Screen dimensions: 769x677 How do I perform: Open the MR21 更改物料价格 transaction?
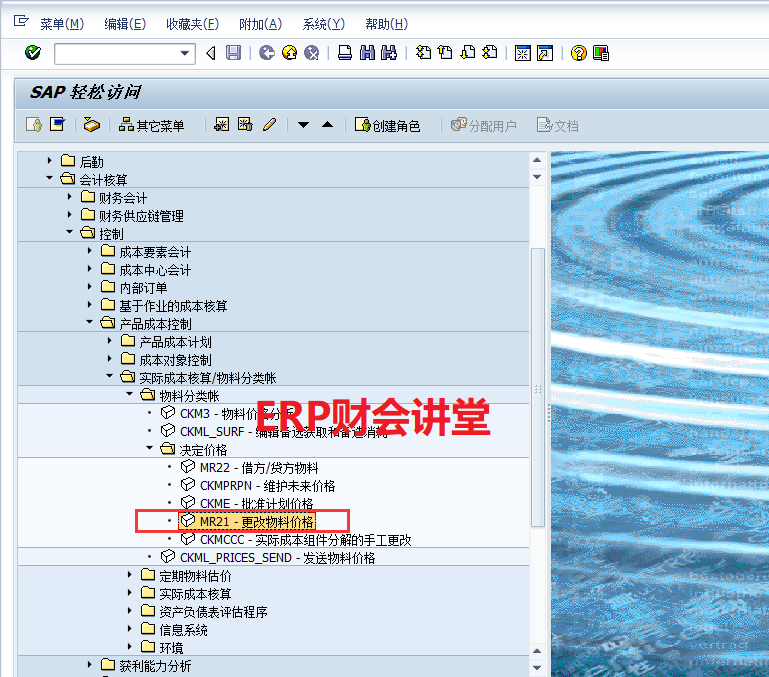pos(256,522)
